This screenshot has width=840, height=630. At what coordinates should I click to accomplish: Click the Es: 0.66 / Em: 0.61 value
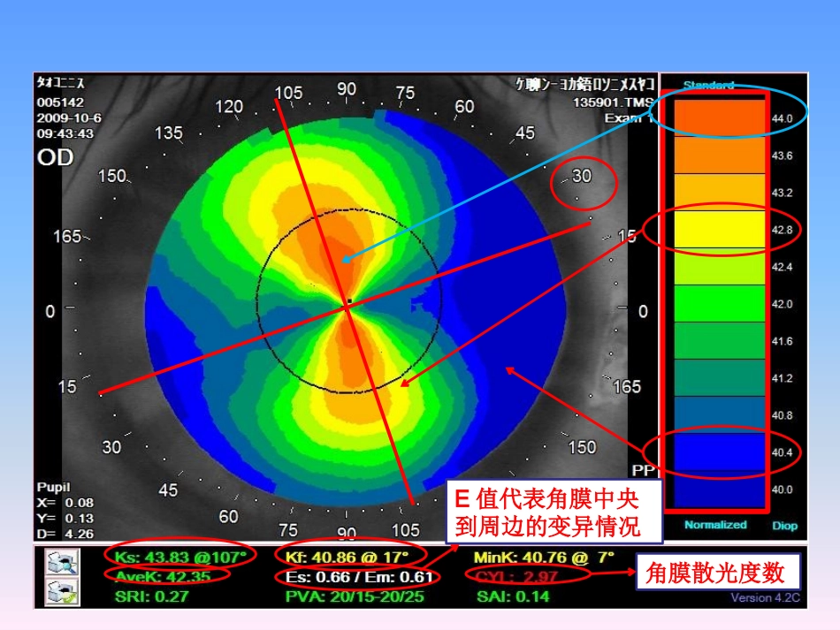pyautogui.click(x=359, y=577)
